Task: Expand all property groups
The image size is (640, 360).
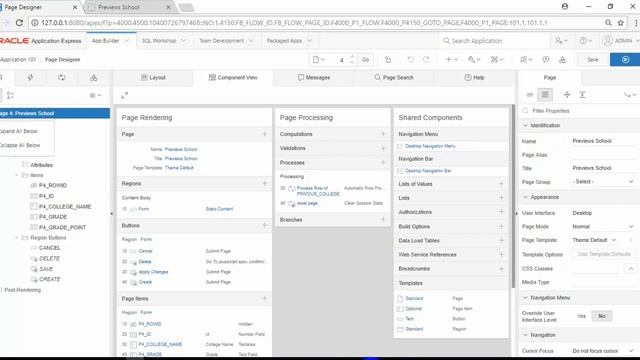Action: 582,95
